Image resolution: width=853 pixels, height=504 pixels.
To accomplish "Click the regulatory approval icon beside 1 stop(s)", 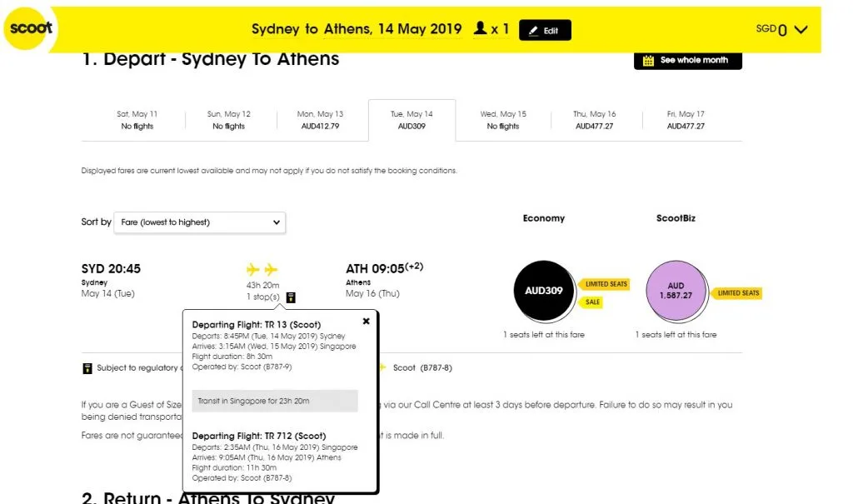I will pos(290,297).
